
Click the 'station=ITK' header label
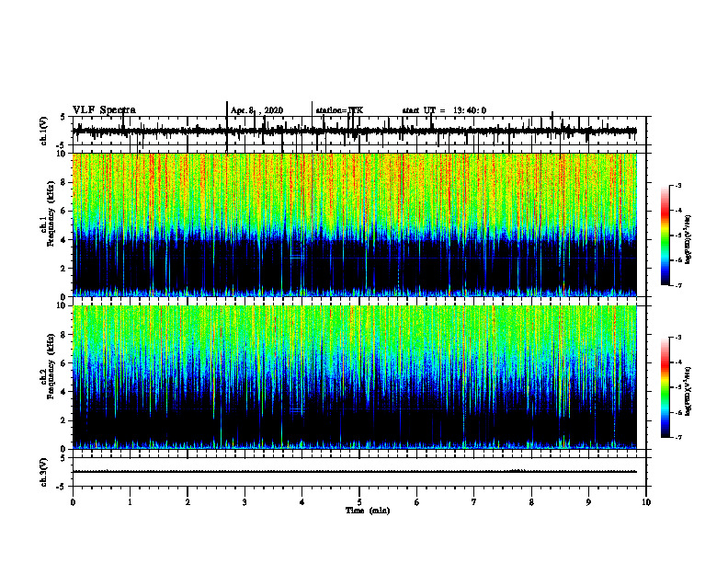[339, 110]
